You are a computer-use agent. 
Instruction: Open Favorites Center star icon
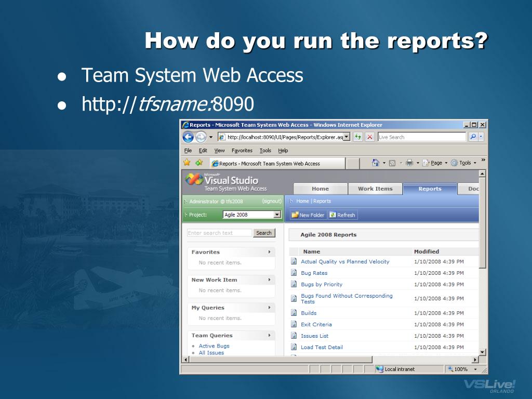click(187, 163)
